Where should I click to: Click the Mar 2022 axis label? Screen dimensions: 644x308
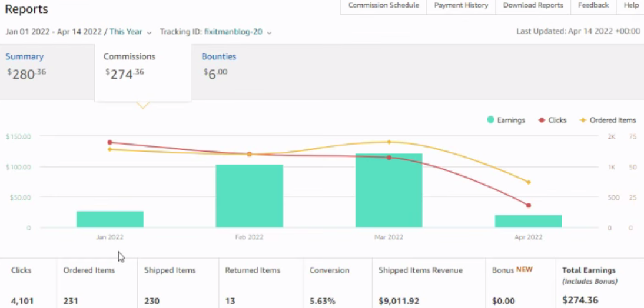click(389, 237)
